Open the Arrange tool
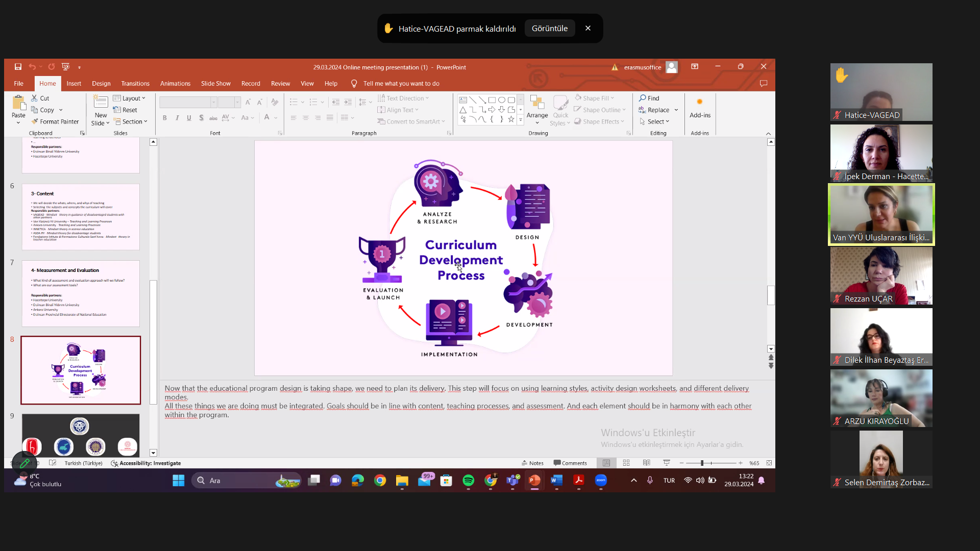The height and width of the screenshot is (551, 980). tap(537, 109)
